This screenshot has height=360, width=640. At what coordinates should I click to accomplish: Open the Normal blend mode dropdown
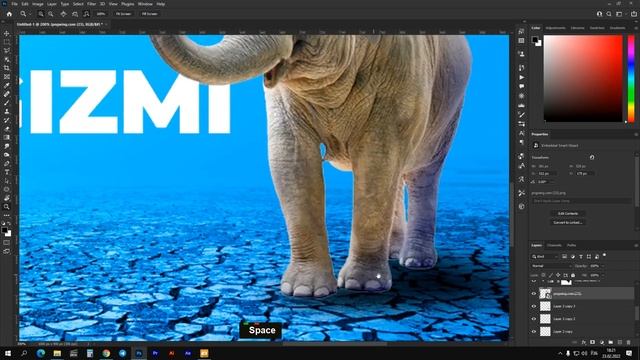[x=551, y=266]
